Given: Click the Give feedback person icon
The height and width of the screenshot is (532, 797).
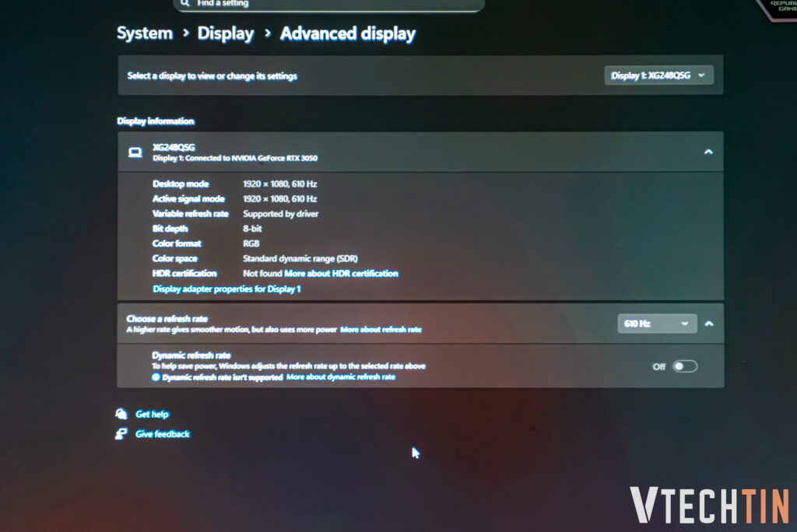Looking at the screenshot, I should coord(121,434).
